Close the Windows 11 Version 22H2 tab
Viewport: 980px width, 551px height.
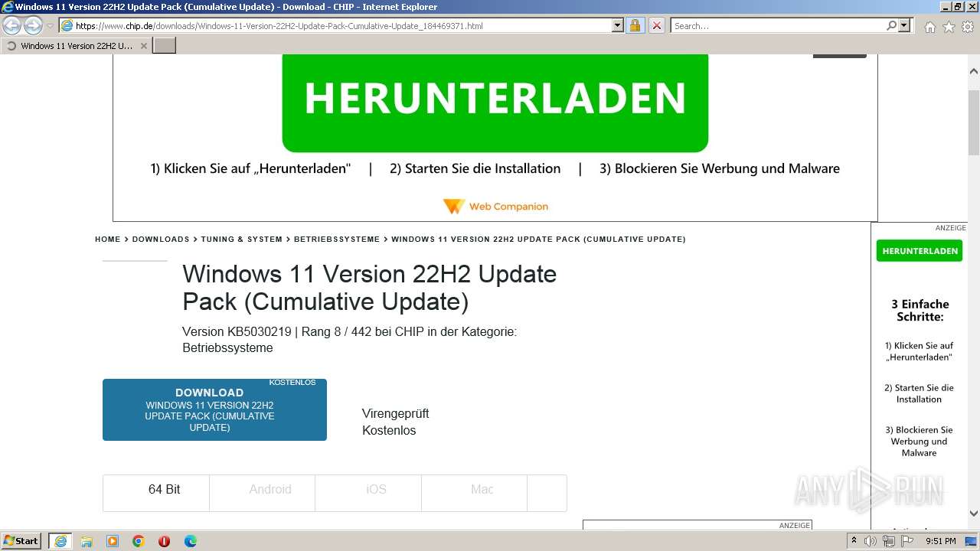143,46
